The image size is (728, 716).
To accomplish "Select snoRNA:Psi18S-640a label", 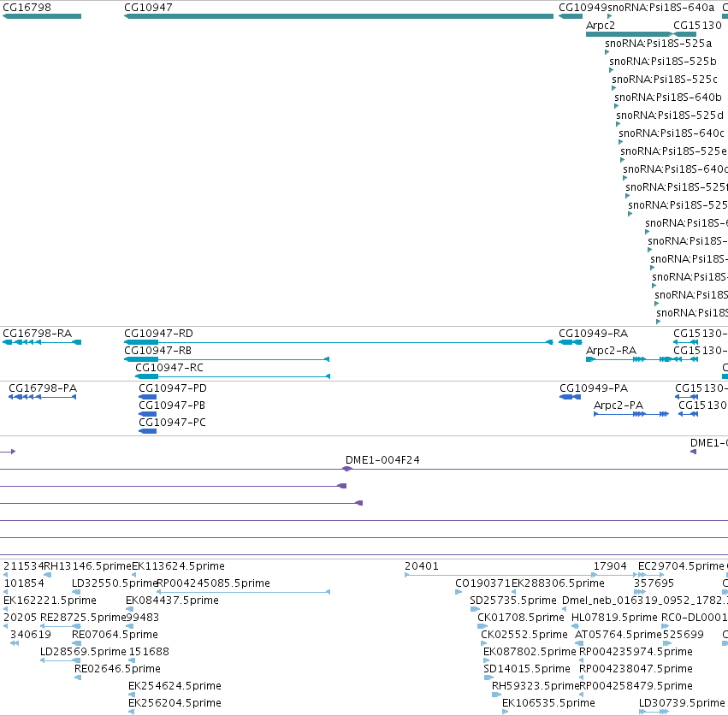I will click(x=661, y=8).
